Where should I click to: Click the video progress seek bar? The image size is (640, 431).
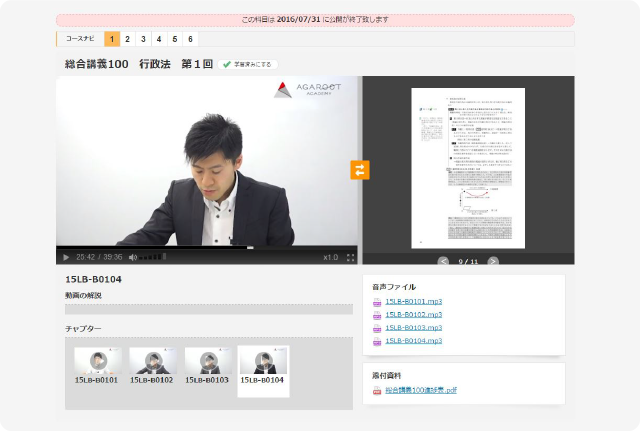200,247
